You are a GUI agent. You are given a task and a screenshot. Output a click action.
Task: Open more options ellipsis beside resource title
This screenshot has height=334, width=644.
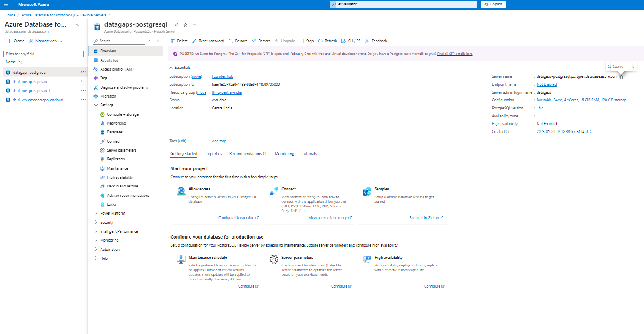pos(194,24)
